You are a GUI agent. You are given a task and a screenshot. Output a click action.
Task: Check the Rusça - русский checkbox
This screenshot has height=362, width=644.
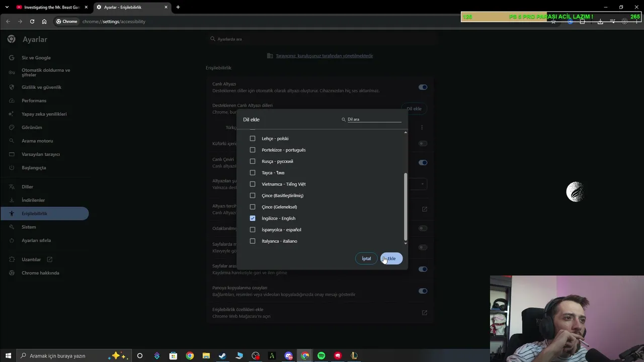tap(253, 161)
